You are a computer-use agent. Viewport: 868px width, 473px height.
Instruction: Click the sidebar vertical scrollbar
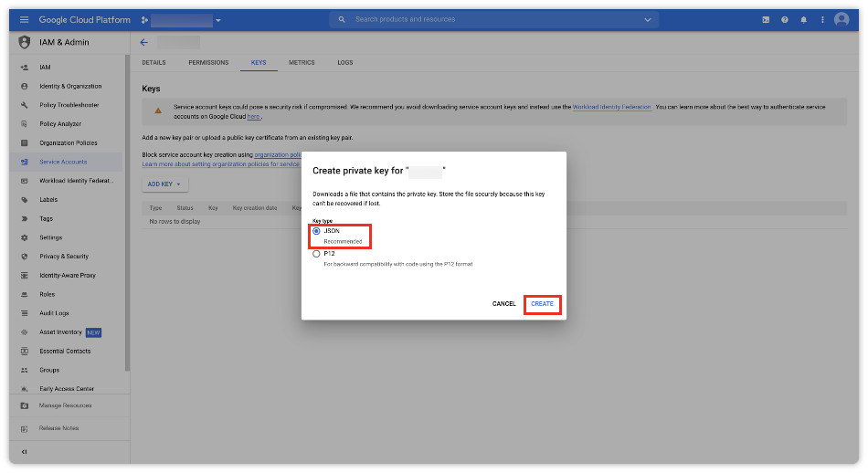(x=127, y=213)
